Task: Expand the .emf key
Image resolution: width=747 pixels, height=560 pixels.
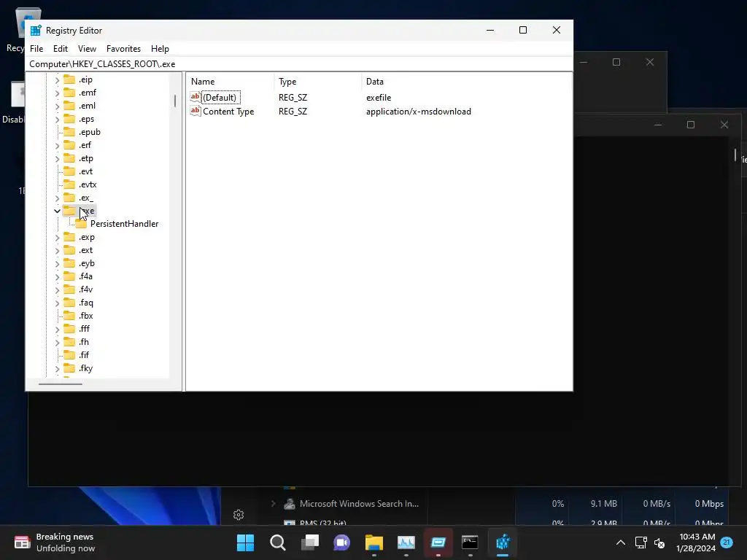Action: 57,93
